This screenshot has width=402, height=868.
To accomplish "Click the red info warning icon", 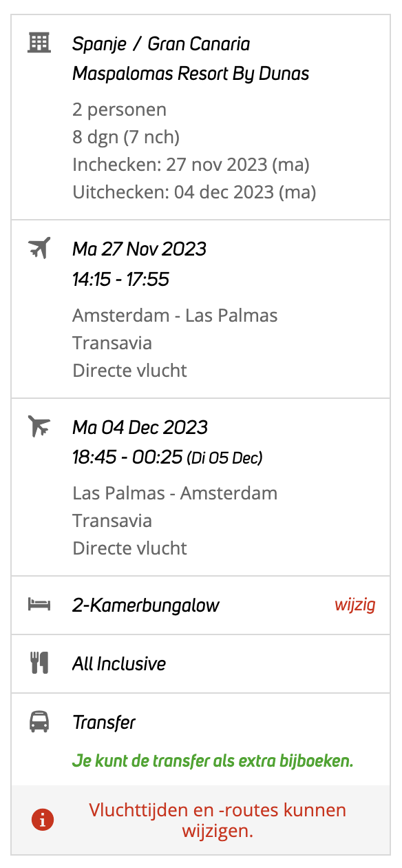I will coord(43,820).
